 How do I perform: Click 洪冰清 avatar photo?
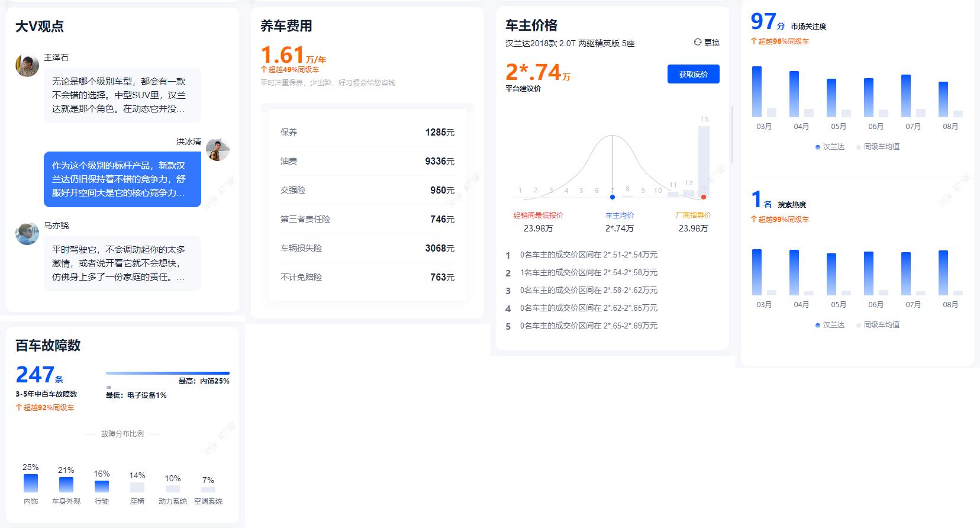pos(218,149)
